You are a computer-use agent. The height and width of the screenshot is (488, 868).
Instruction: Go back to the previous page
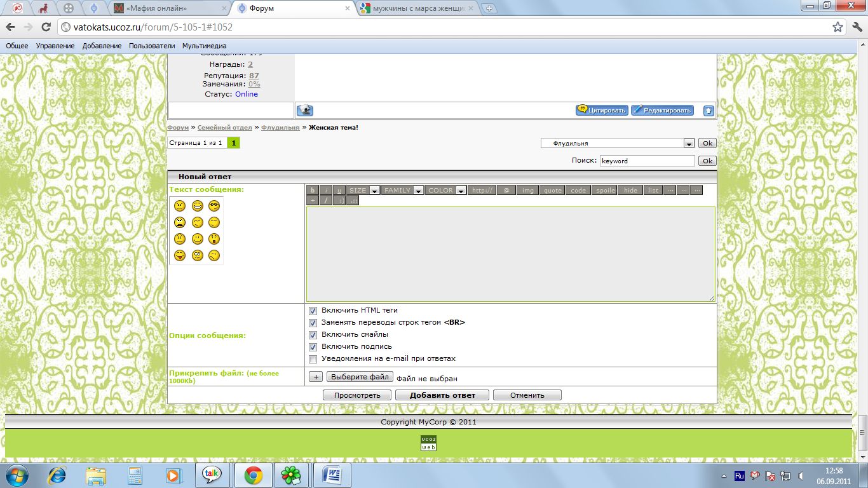(x=11, y=27)
